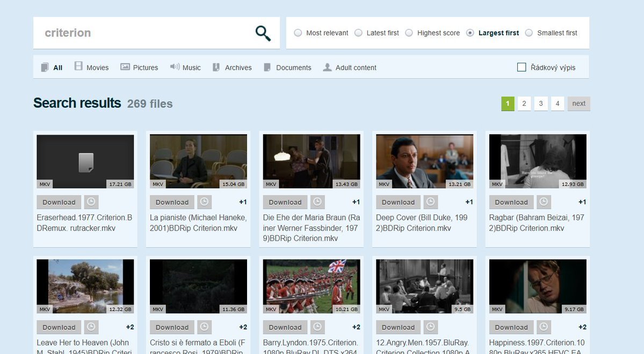Image resolution: width=644 pixels, height=354 pixels.
Task: Enable the Řádkový výpis checkbox
Action: pos(522,68)
